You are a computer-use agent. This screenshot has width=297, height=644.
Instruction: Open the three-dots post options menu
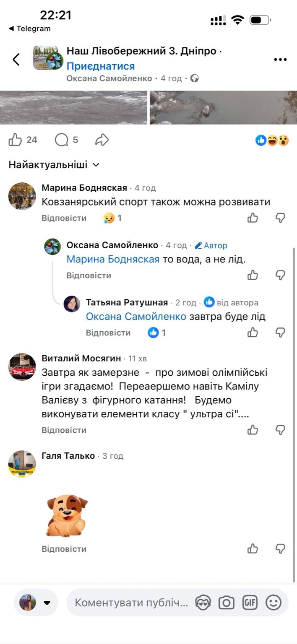tap(280, 60)
